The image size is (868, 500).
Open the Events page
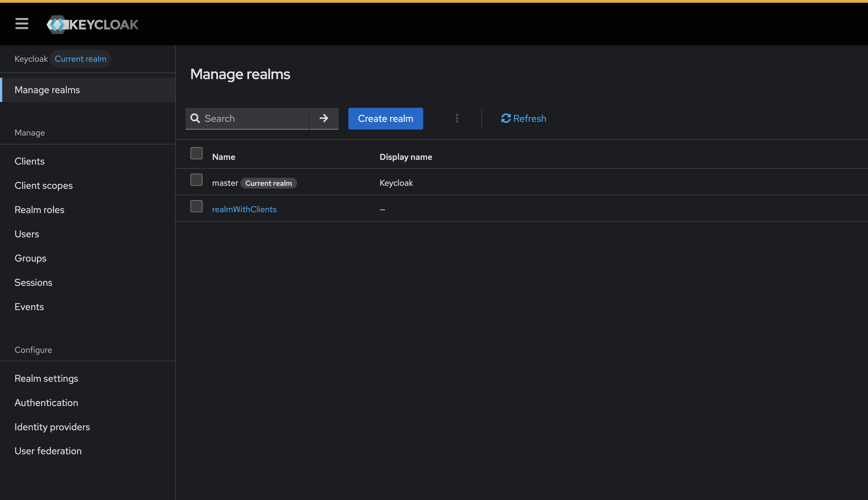pos(29,307)
